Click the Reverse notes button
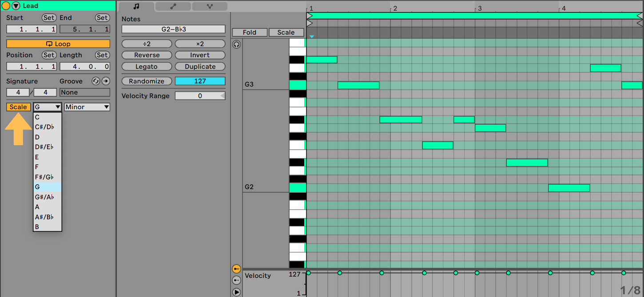The height and width of the screenshot is (297, 644). click(147, 55)
